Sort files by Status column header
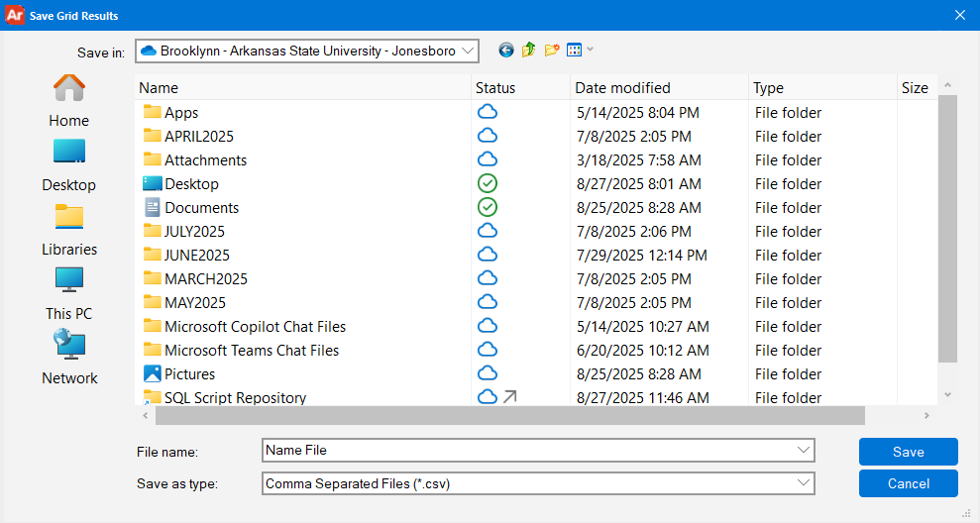The width and height of the screenshot is (980, 523). click(x=520, y=88)
